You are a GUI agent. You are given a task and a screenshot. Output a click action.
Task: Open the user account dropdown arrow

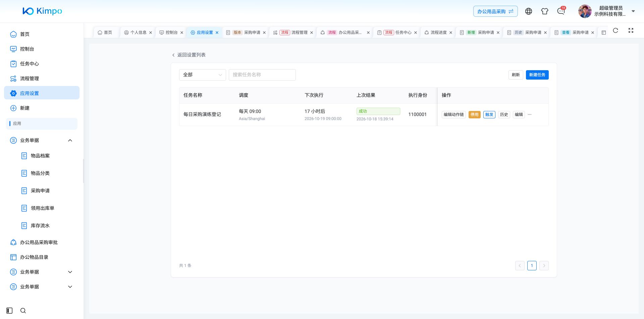coord(633,11)
